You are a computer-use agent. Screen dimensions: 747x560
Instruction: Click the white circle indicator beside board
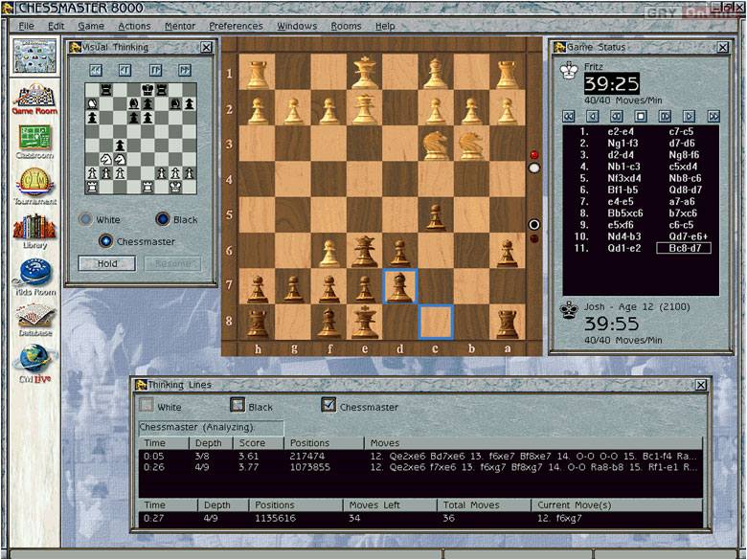pyautogui.click(x=534, y=168)
